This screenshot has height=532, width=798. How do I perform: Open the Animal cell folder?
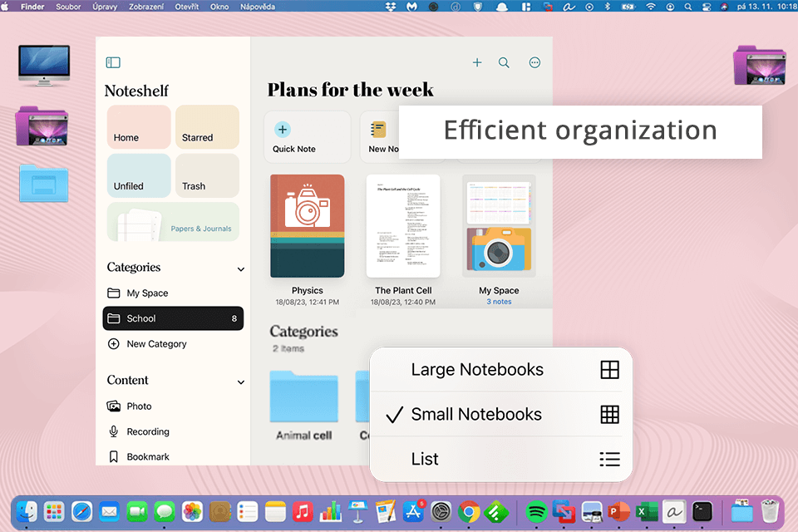coord(304,397)
